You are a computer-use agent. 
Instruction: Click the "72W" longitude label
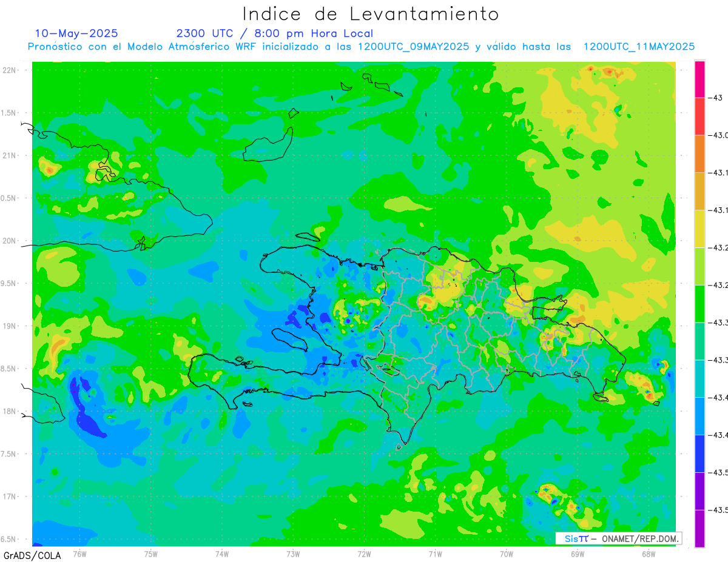[x=364, y=554]
